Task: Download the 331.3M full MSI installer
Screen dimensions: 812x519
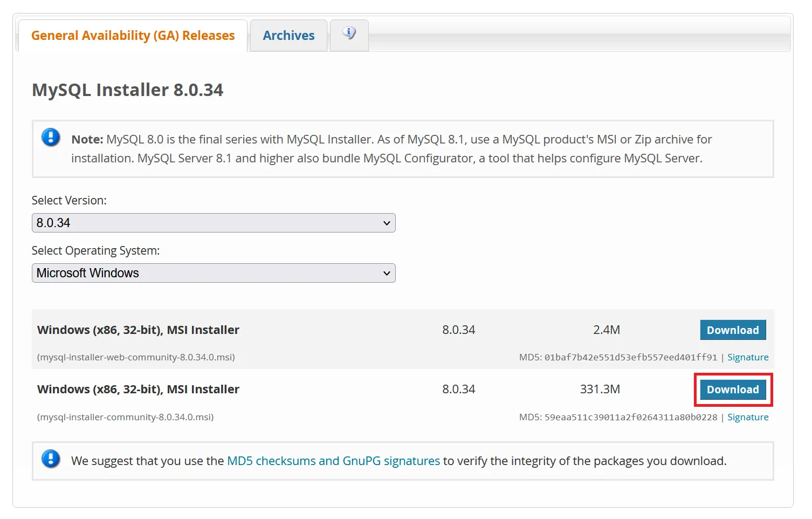Action: click(x=732, y=390)
